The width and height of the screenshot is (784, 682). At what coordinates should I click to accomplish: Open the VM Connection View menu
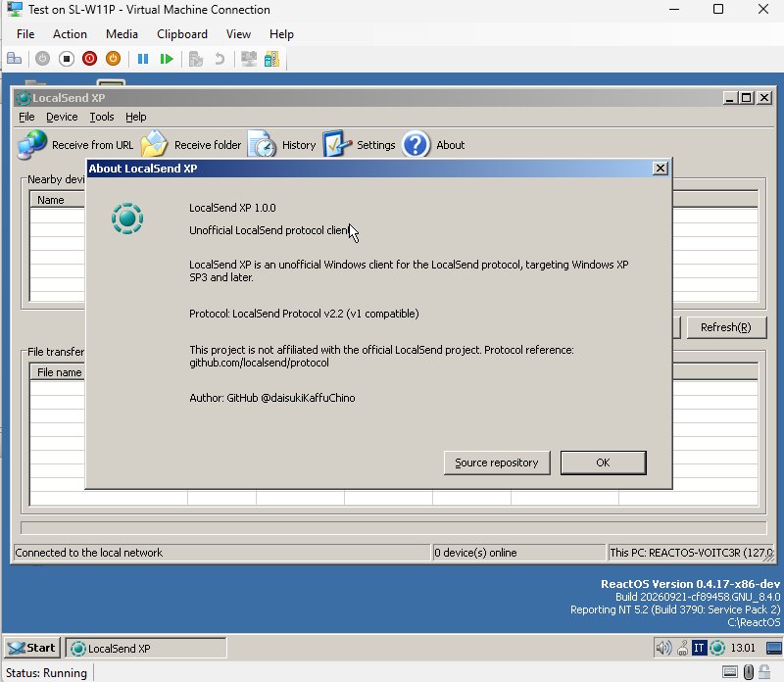pos(238,34)
